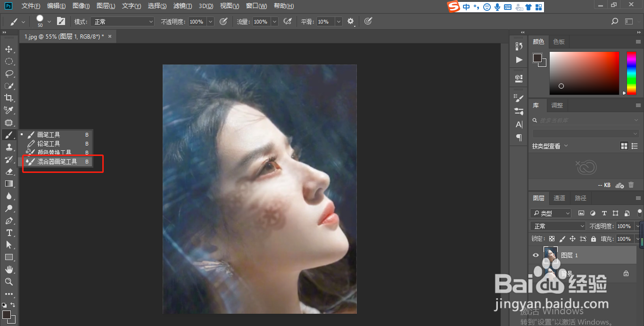The image size is (644, 326).
Task: Toggle visibility of the 背景 layer
Action: click(x=536, y=273)
